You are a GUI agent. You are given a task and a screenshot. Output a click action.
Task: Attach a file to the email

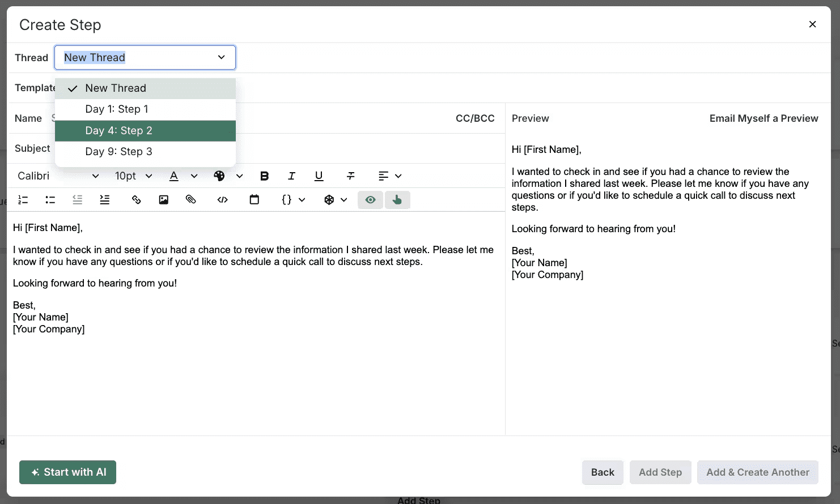pos(191,199)
